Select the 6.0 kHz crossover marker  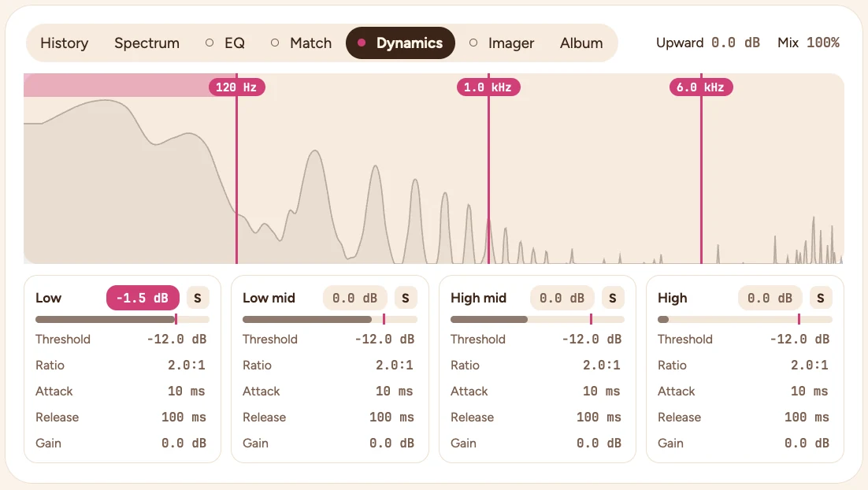(x=701, y=87)
